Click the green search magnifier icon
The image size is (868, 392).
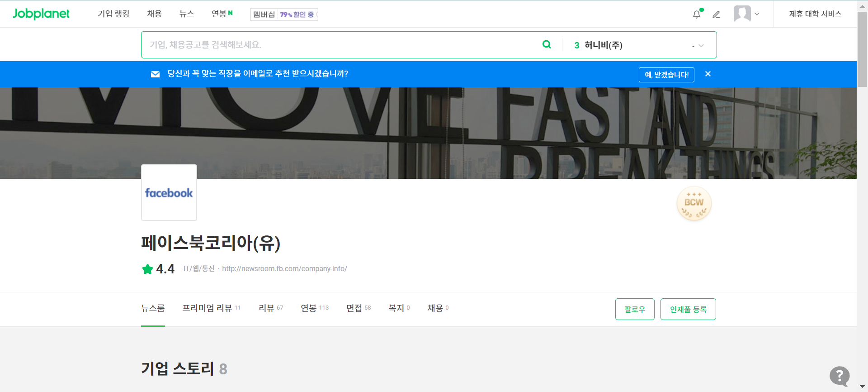tap(547, 44)
